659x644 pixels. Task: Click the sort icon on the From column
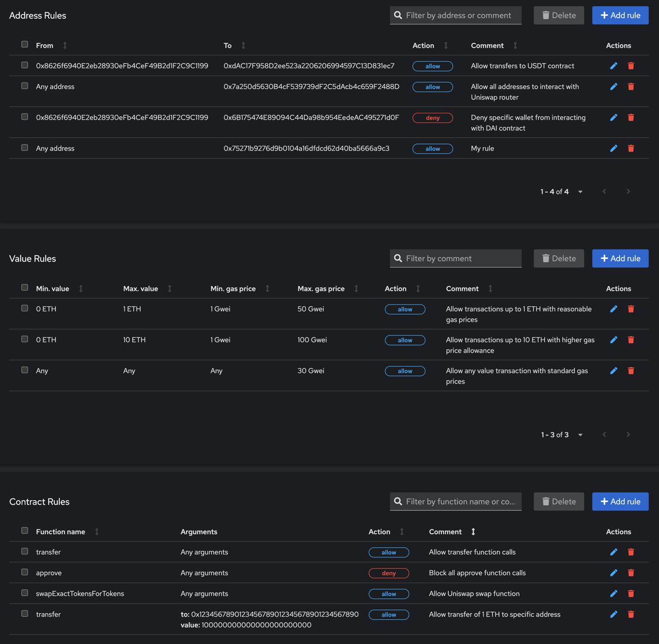(64, 45)
